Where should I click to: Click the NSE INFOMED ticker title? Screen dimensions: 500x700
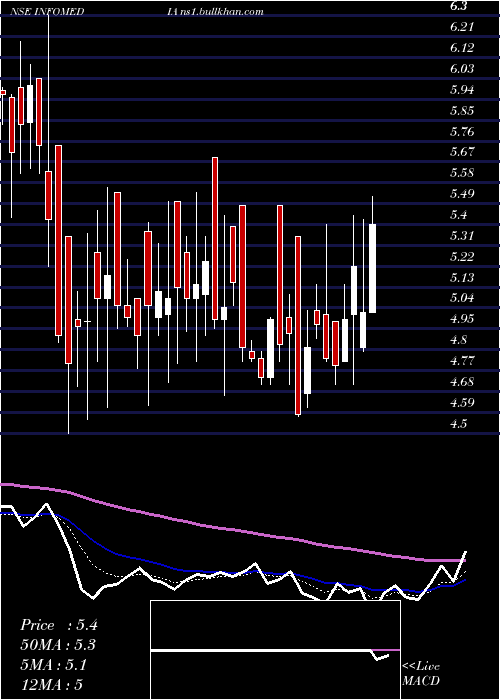49,12
